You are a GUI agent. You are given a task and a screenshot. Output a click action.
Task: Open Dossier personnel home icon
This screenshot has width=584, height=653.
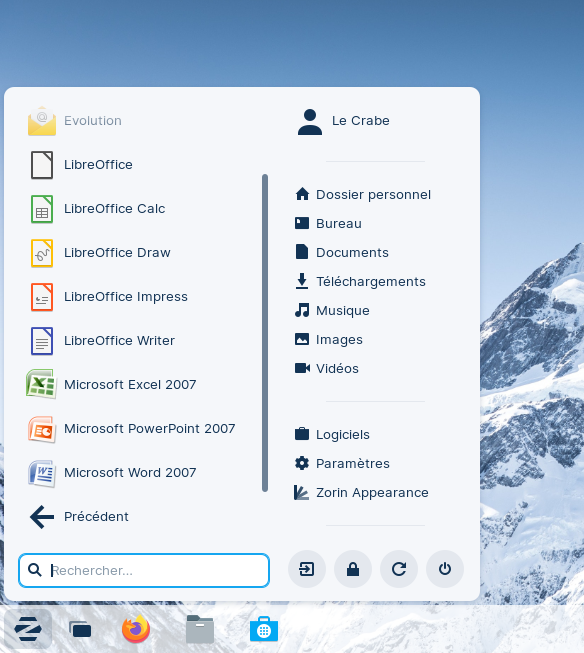click(x=302, y=194)
